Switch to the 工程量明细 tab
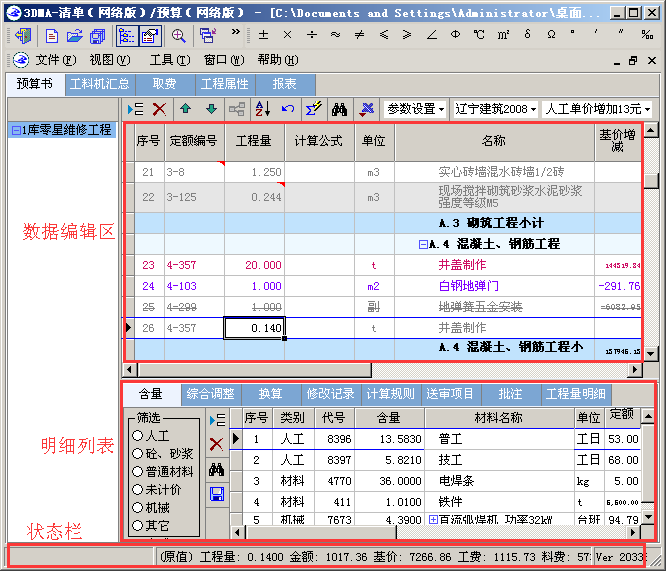 [x=576, y=394]
